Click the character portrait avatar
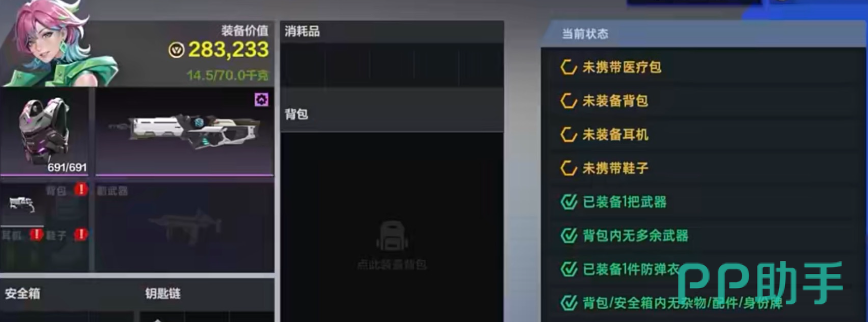The width and height of the screenshot is (868, 322). point(52,43)
